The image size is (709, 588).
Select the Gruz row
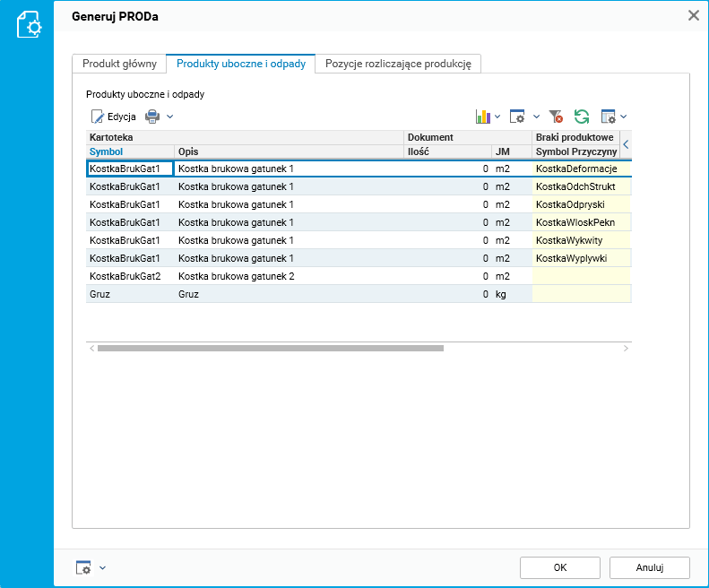click(x=269, y=294)
